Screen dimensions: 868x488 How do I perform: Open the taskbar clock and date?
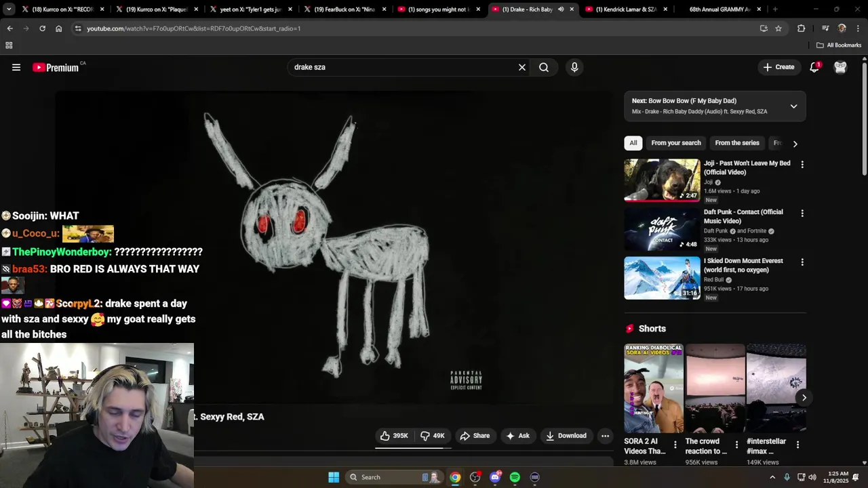838,477
